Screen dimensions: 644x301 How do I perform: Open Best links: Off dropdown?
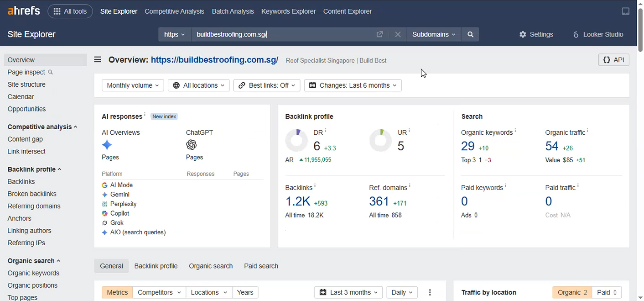click(267, 85)
